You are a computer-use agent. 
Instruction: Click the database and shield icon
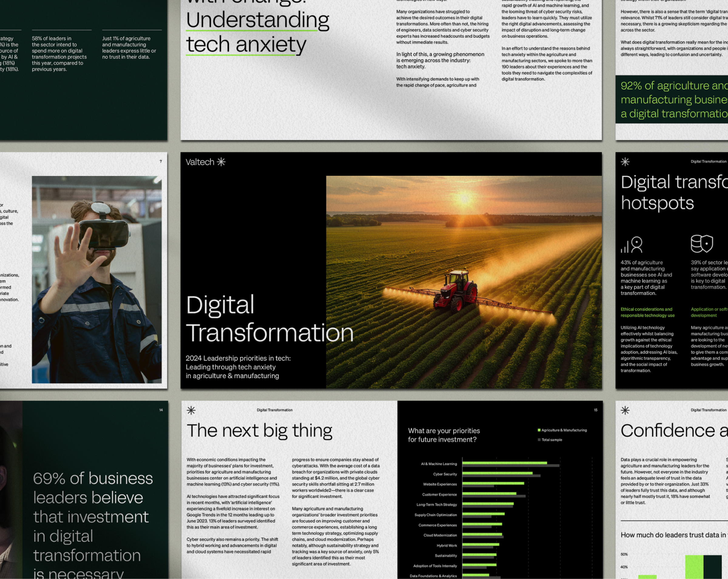[x=702, y=244]
